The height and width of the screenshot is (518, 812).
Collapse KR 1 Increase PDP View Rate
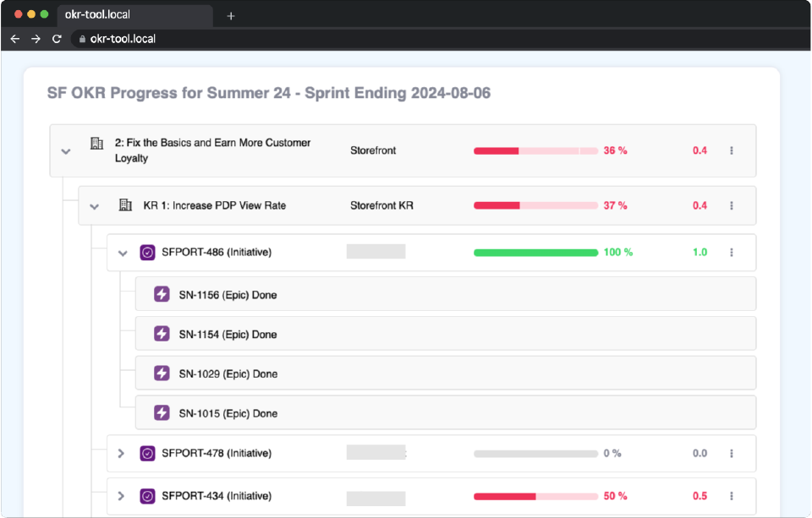tap(94, 206)
